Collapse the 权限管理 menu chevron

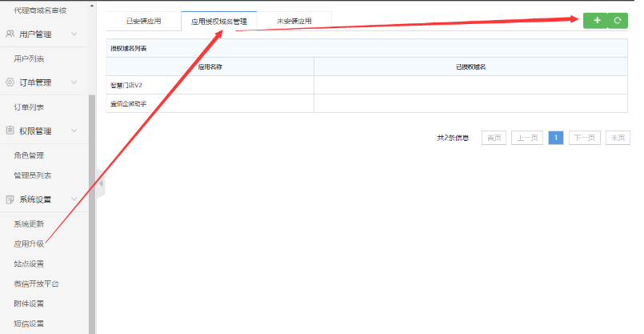(x=74, y=131)
